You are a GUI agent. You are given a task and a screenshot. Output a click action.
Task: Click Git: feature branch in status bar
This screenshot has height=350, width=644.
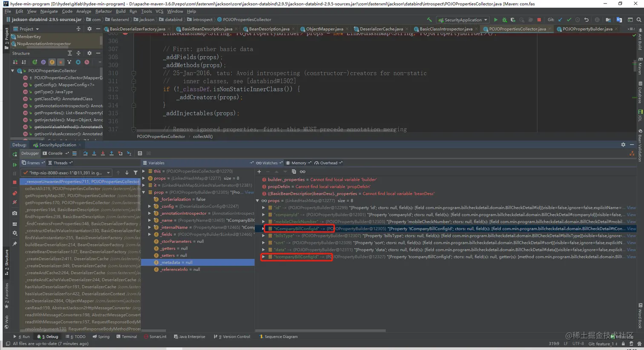(602, 344)
